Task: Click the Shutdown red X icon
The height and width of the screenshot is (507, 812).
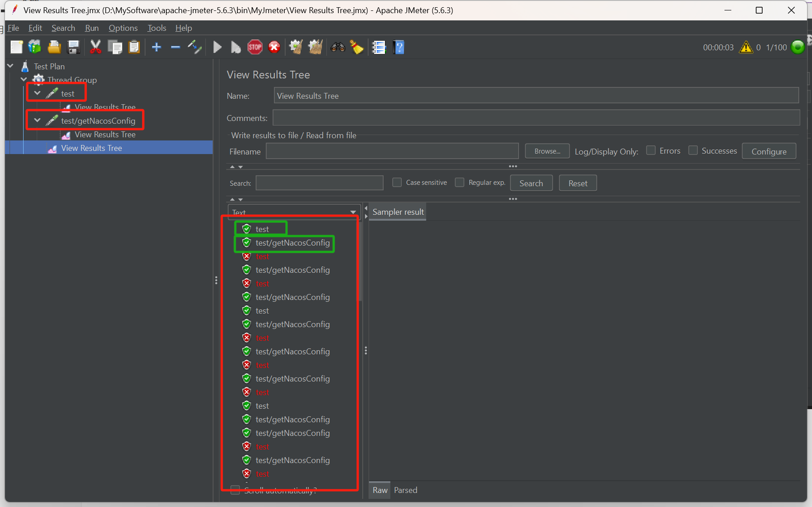Action: (x=274, y=47)
